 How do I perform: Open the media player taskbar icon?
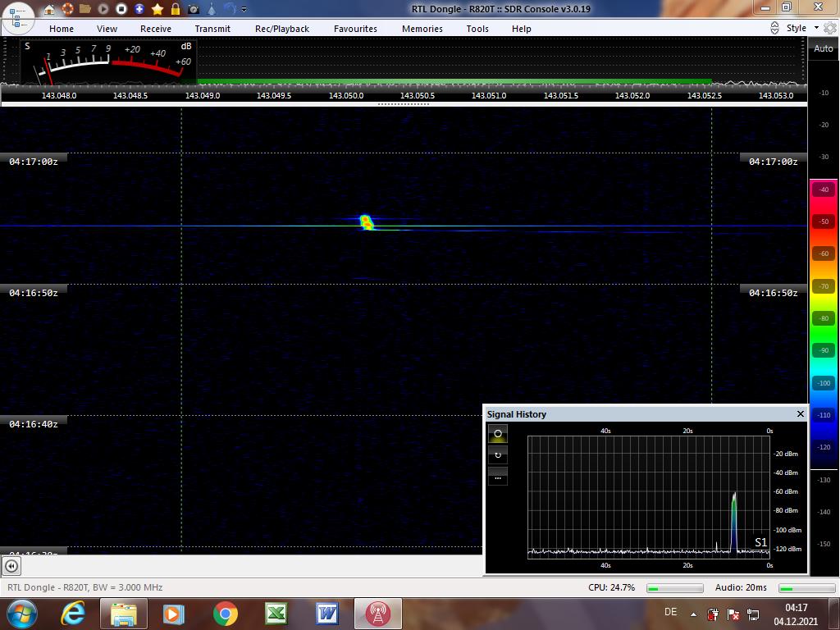pos(173,614)
